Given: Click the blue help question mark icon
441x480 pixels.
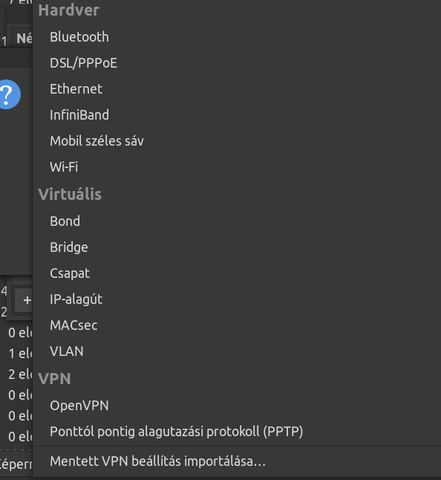Looking at the screenshot, I should (x=9, y=94).
